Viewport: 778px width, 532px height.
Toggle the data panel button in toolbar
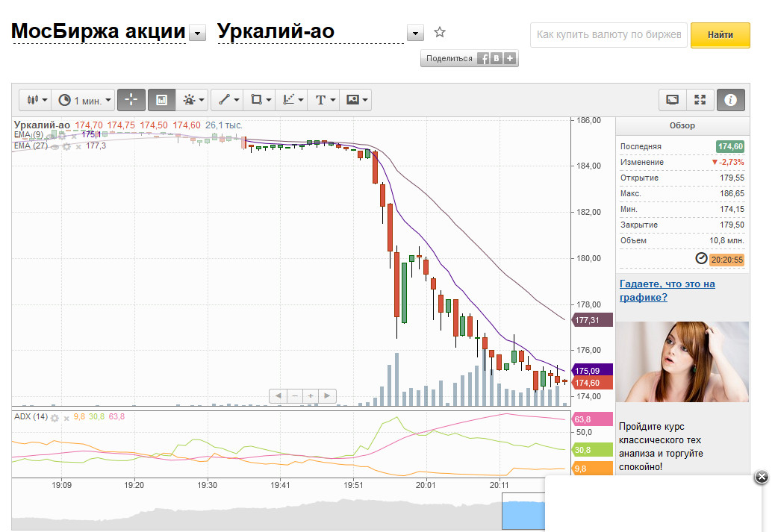tap(161, 100)
